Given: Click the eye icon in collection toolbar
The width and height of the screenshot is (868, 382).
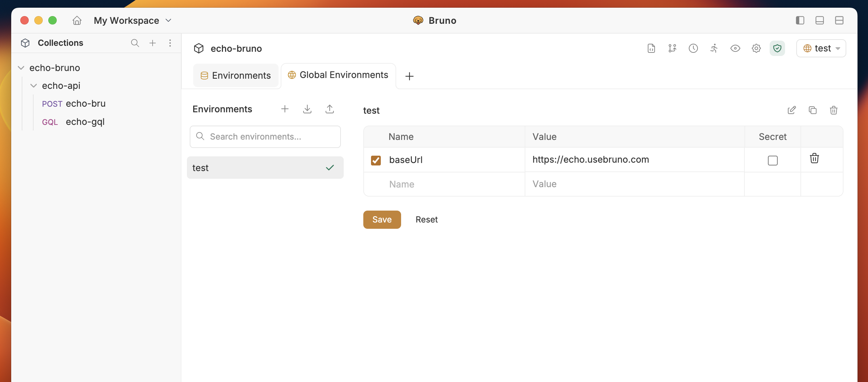Looking at the screenshot, I should coord(735,48).
